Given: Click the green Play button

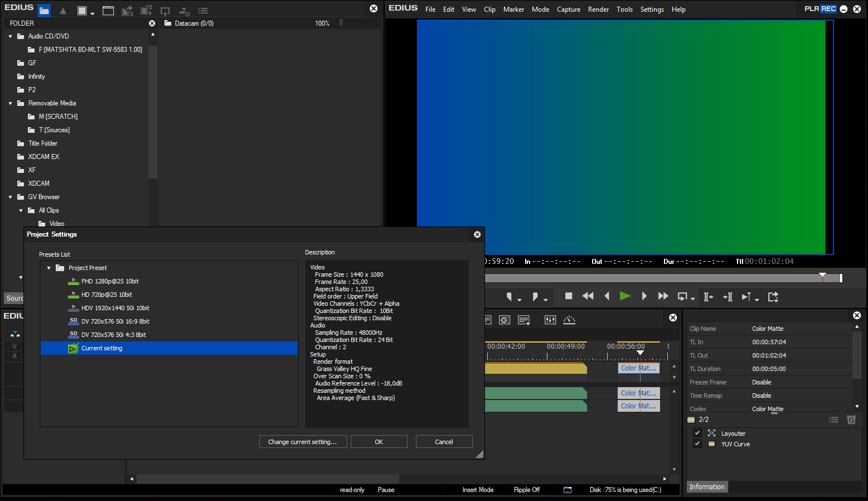Looking at the screenshot, I should [625, 296].
